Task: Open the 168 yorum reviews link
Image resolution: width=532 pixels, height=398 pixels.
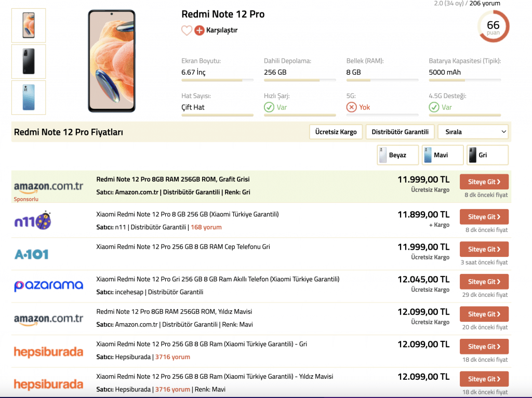Action: pyautogui.click(x=206, y=227)
